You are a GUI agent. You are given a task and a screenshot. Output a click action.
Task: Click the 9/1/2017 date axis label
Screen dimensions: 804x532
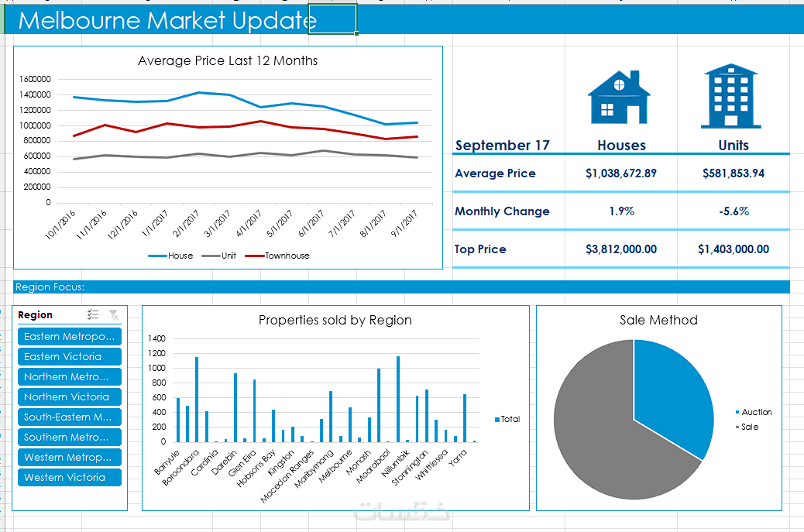coord(404,223)
